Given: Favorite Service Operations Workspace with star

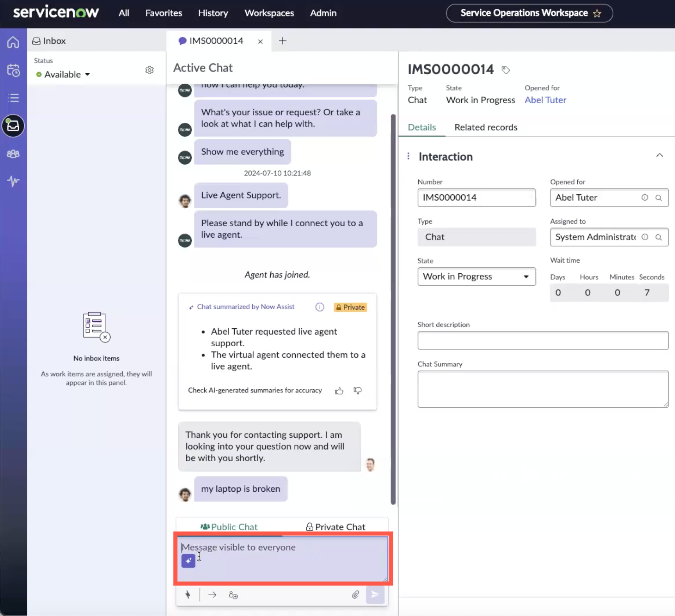Looking at the screenshot, I should click(x=597, y=14).
